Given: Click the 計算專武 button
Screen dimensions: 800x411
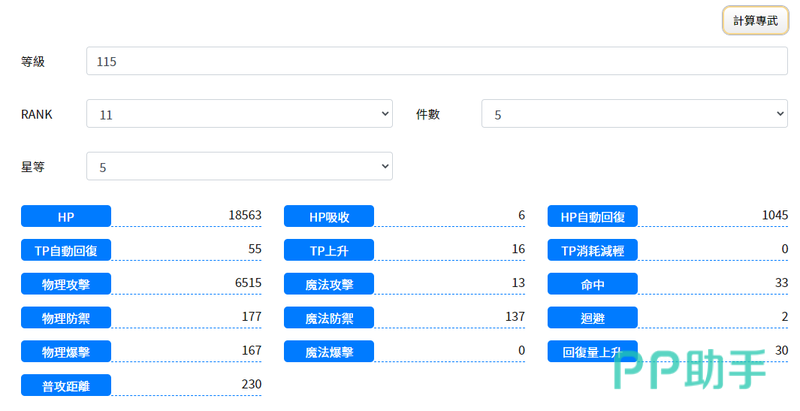Looking at the screenshot, I should coord(755,21).
